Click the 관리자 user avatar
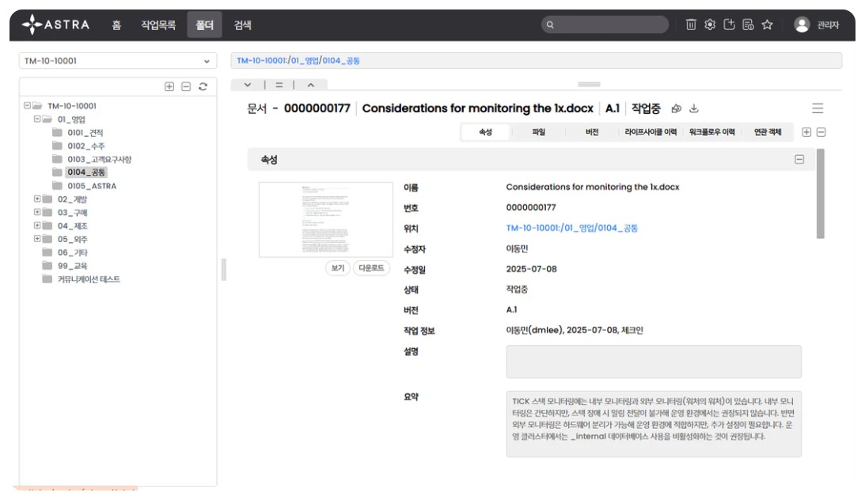Screen dimensions: 865x504 802,25
